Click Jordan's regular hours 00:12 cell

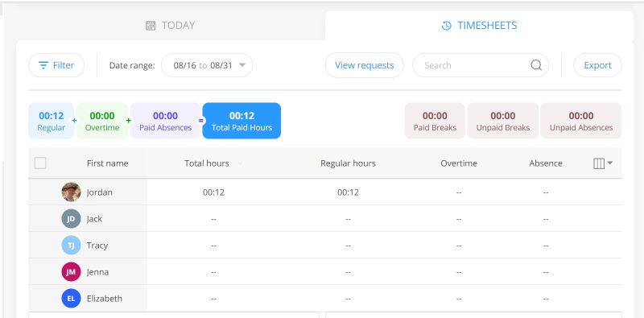(x=348, y=192)
